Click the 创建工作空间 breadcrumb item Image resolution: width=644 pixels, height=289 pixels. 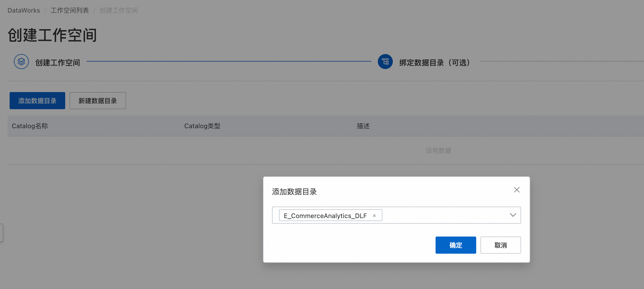click(119, 10)
